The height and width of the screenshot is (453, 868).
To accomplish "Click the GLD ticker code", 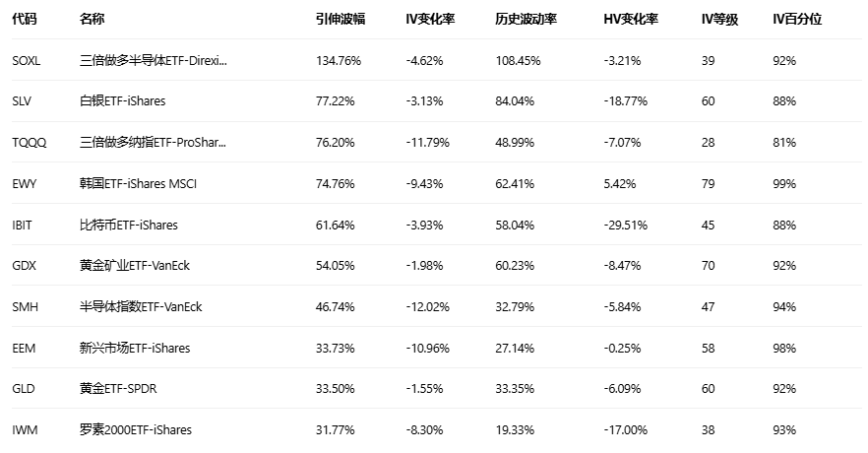I will click(x=23, y=389).
